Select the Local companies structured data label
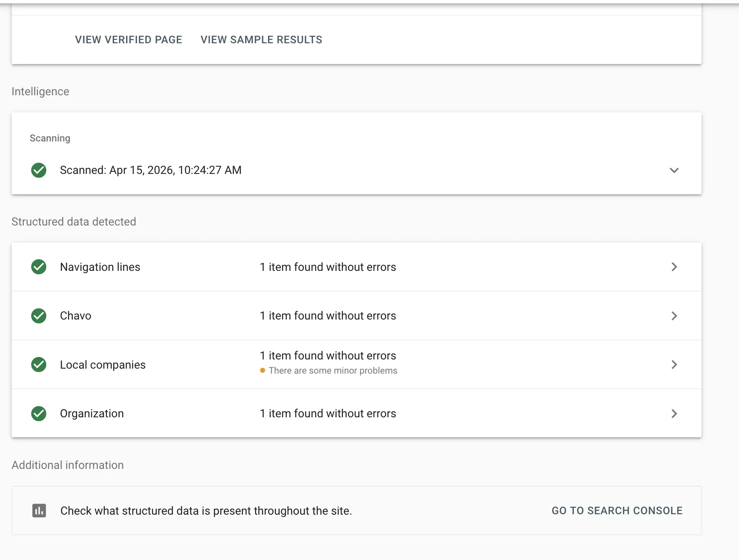 point(103,365)
